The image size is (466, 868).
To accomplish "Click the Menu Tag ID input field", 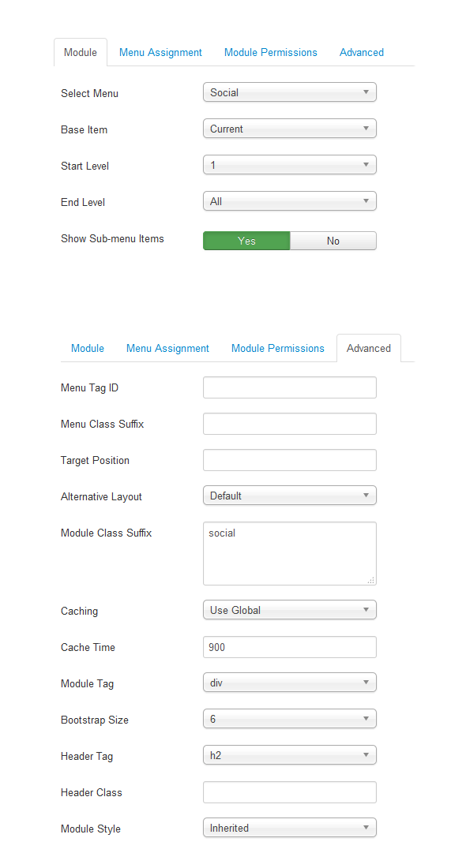I will (289, 387).
